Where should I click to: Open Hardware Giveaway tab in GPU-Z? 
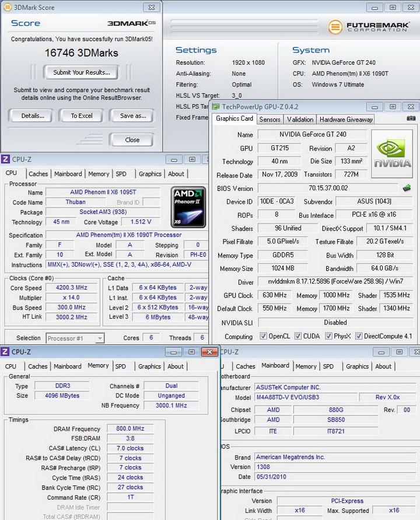[346, 120]
